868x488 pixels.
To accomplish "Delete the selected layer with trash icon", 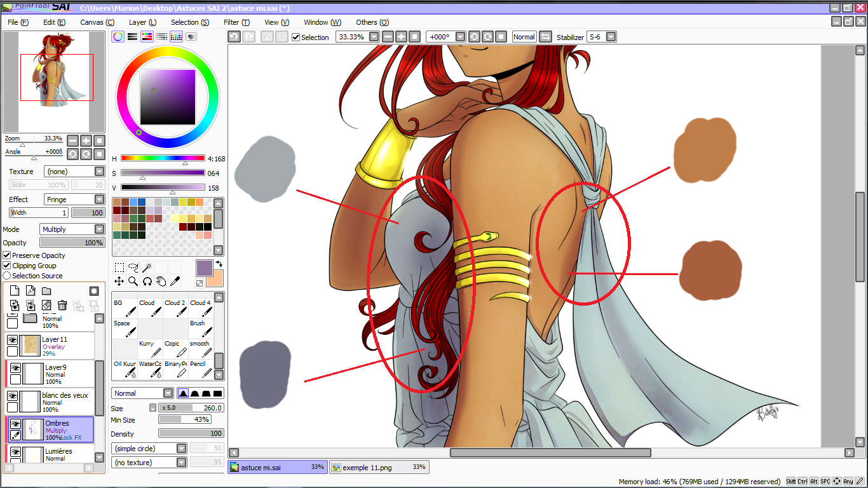I will click(62, 306).
